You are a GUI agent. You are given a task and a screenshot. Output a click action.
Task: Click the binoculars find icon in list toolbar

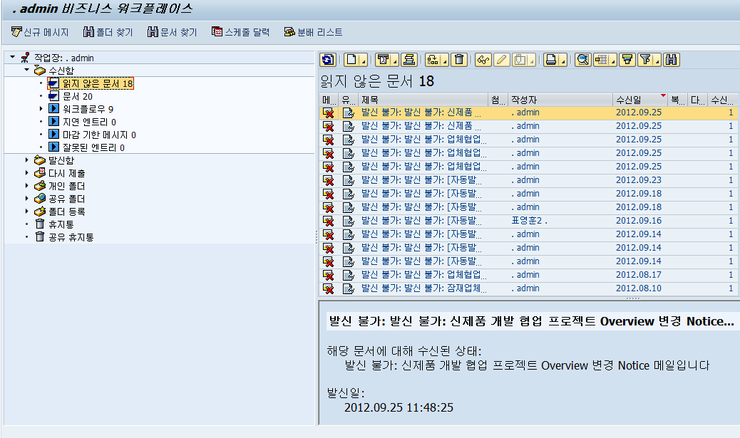[671, 60]
